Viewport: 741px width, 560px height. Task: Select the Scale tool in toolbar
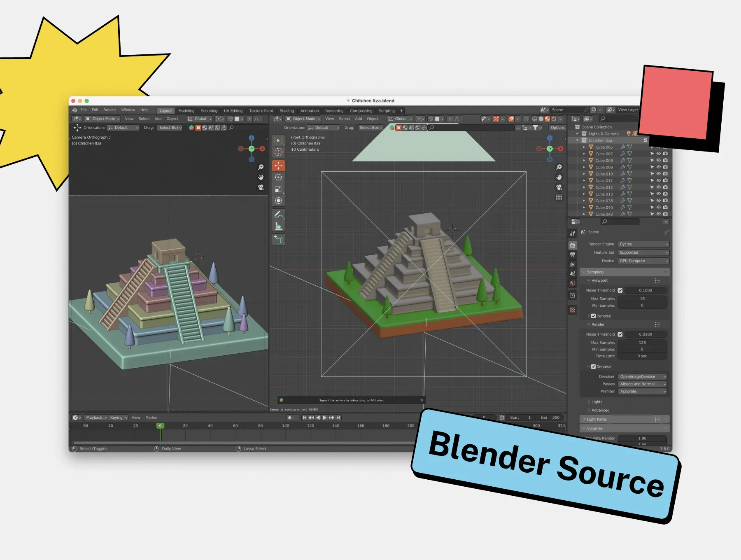click(x=279, y=189)
